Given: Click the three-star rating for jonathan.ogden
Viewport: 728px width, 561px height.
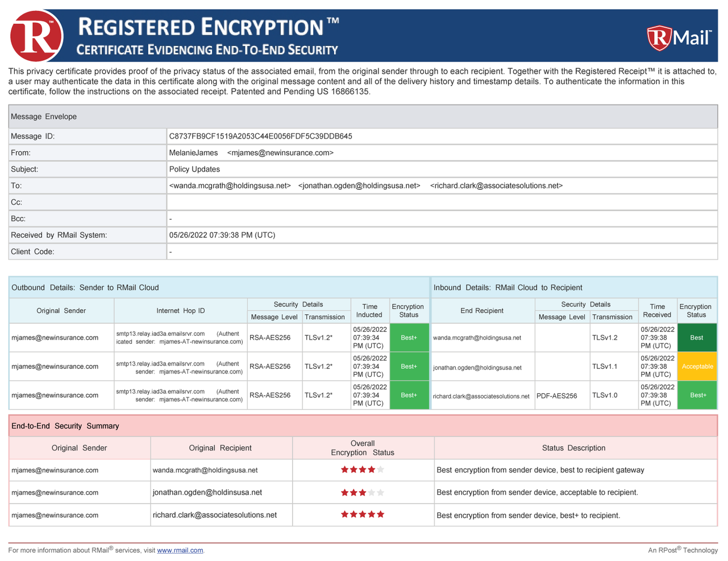Looking at the screenshot, I should (x=363, y=492).
